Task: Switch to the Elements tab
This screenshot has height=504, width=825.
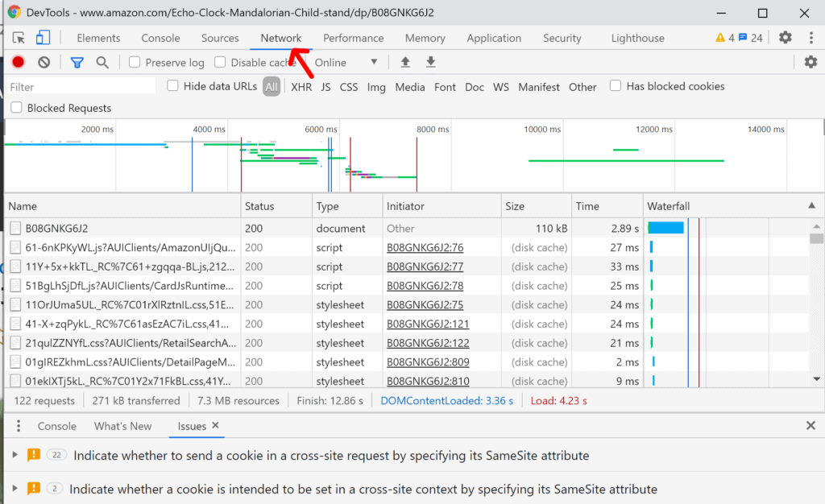Action: pyautogui.click(x=98, y=38)
